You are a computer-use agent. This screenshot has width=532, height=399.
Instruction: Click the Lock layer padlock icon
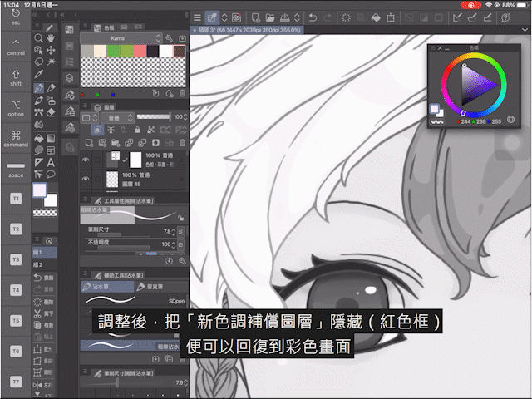pos(137,130)
